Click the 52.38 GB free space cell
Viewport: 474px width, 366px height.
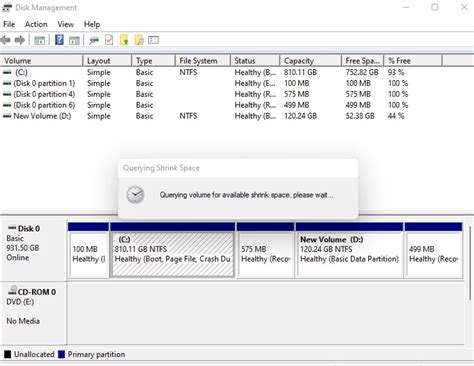point(360,116)
